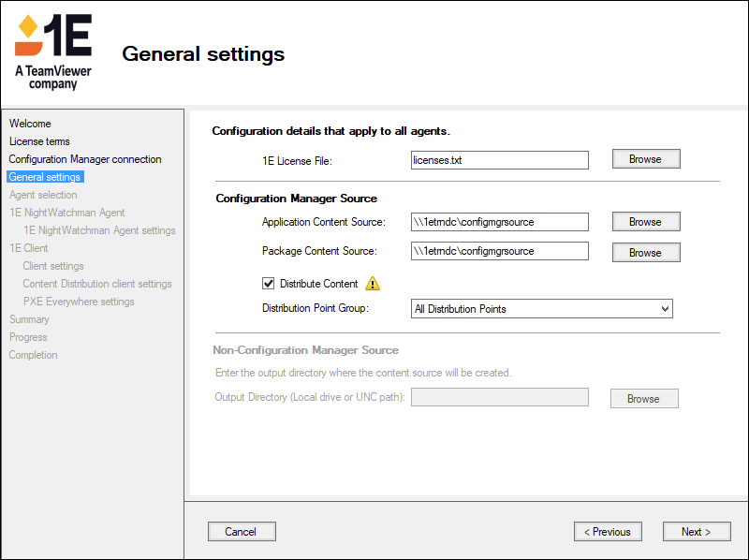The image size is (749, 560).
Task: Browse for Package Content Source
Action: (645, 253)
